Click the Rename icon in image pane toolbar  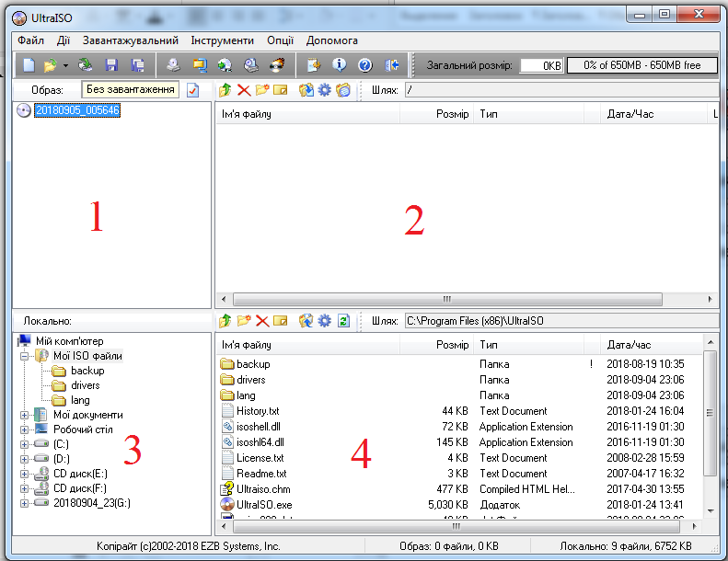[281, 89]
